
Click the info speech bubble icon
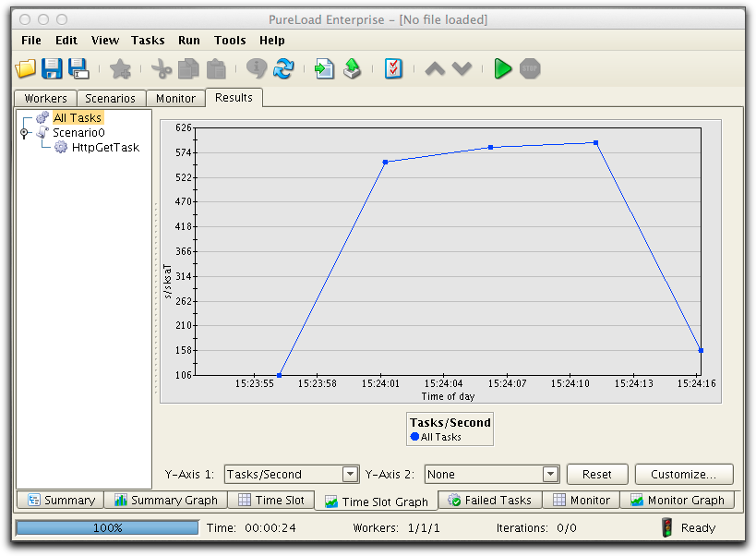[257, 68]
